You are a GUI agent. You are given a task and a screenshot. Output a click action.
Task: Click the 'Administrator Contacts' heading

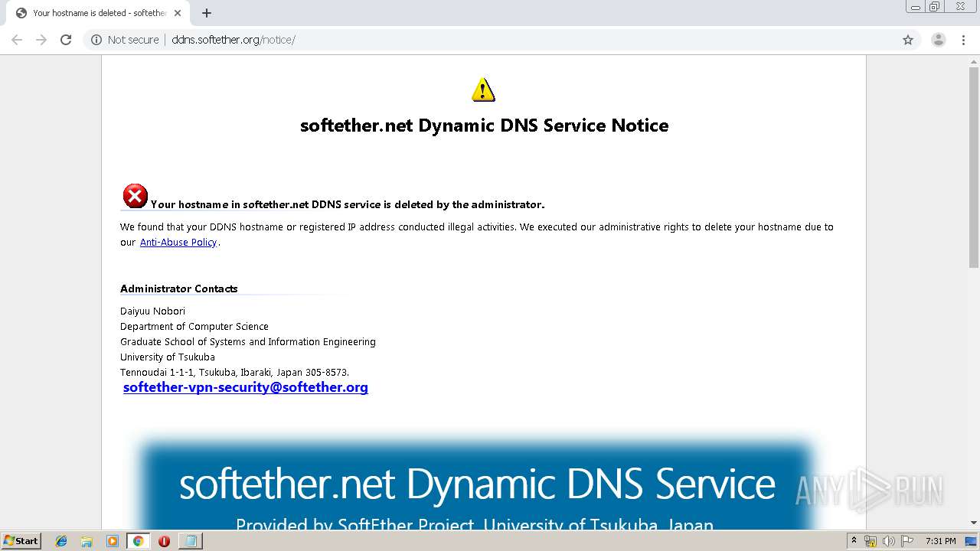click(178, 289)
